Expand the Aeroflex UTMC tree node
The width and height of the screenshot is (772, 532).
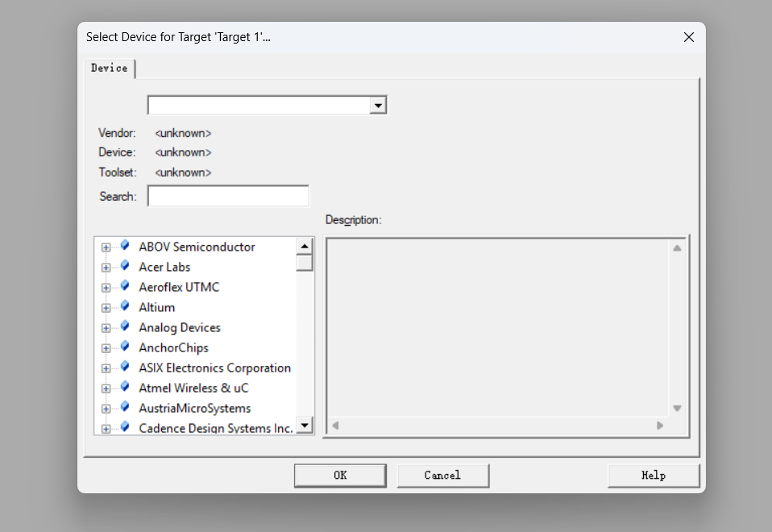pos(106,288)
